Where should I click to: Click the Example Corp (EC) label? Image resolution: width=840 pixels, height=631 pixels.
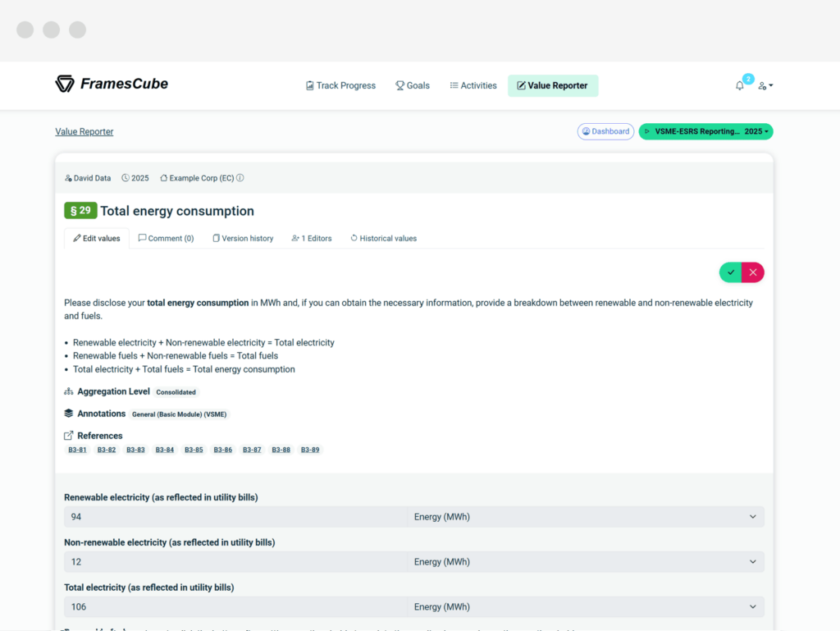[202, 178]
